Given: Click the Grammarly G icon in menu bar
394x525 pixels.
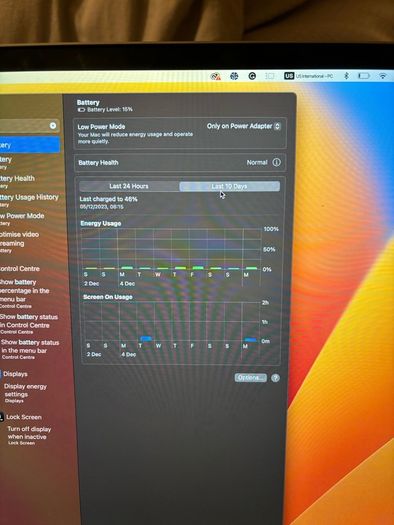Looking at the screenshot, I should click(252, 76).
